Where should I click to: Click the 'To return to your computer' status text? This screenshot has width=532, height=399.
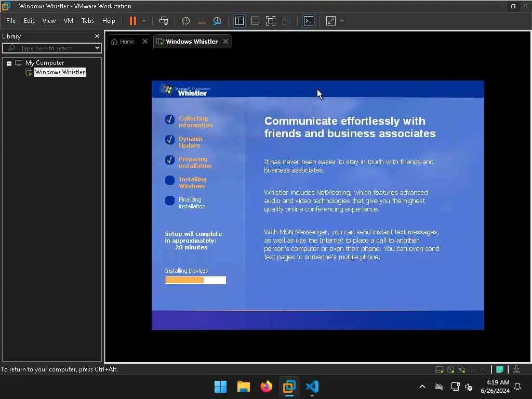coord(59,369)
